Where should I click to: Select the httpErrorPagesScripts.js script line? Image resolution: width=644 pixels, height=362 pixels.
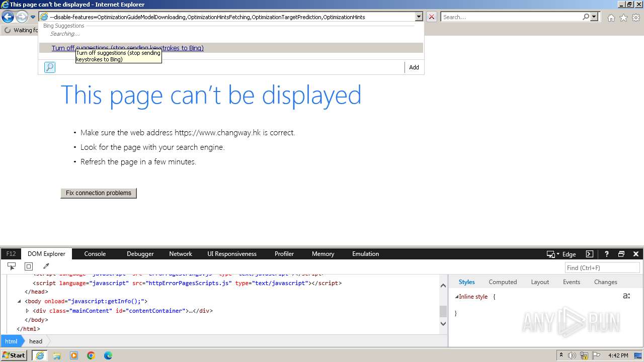[187, 283]
